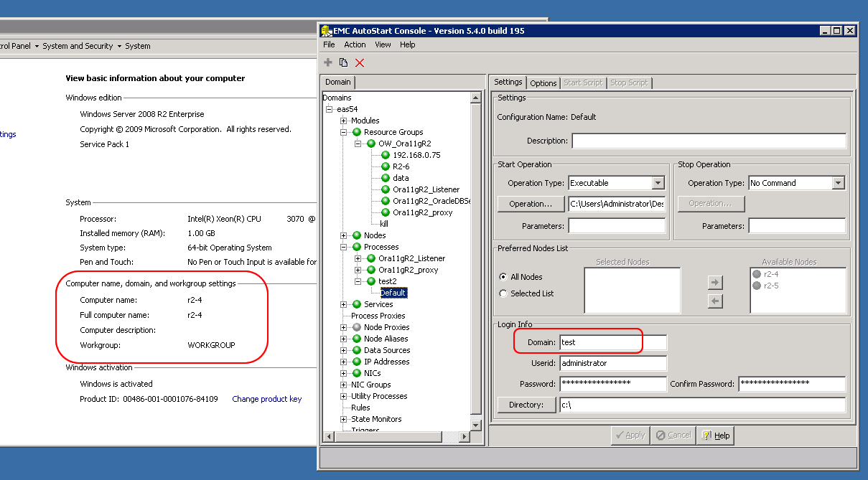868x480 pixels.
Task: Click the Confirm Password field
Action: 792,384
